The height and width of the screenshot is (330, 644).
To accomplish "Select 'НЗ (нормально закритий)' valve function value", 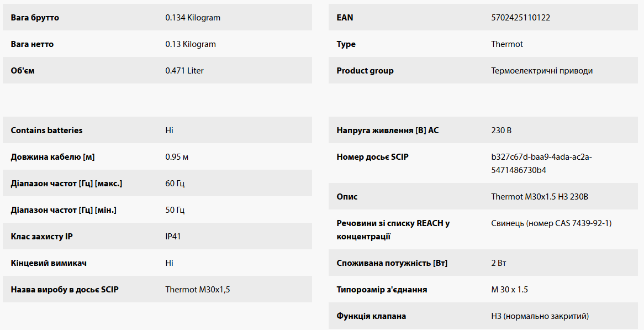I will pyautogui.click(x=540, y=316).
